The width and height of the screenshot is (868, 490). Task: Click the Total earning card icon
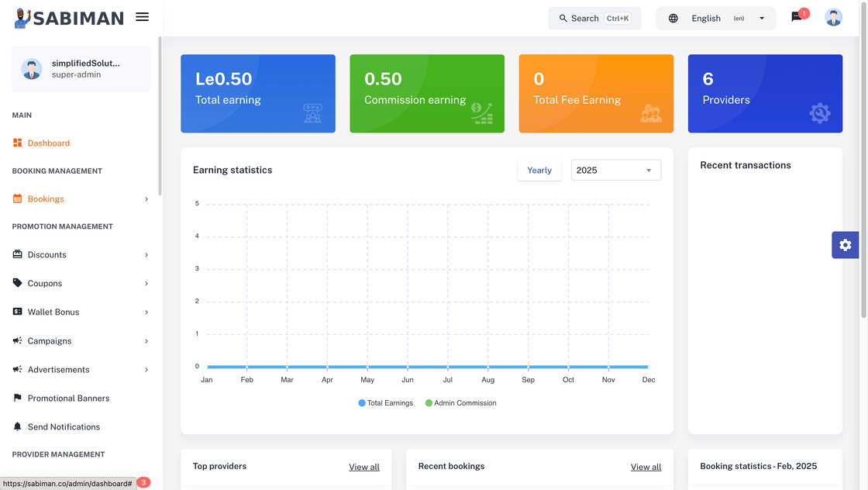[x=313, y=113]
